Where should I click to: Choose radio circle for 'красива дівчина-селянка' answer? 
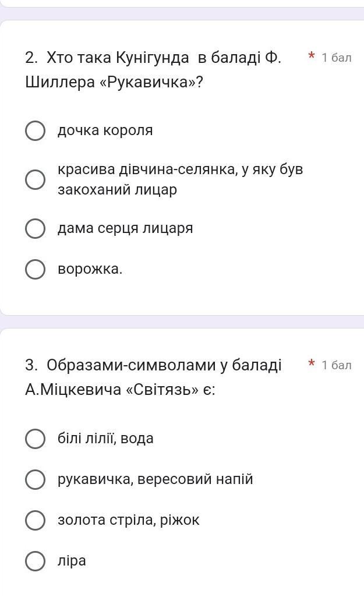(35, 179)
